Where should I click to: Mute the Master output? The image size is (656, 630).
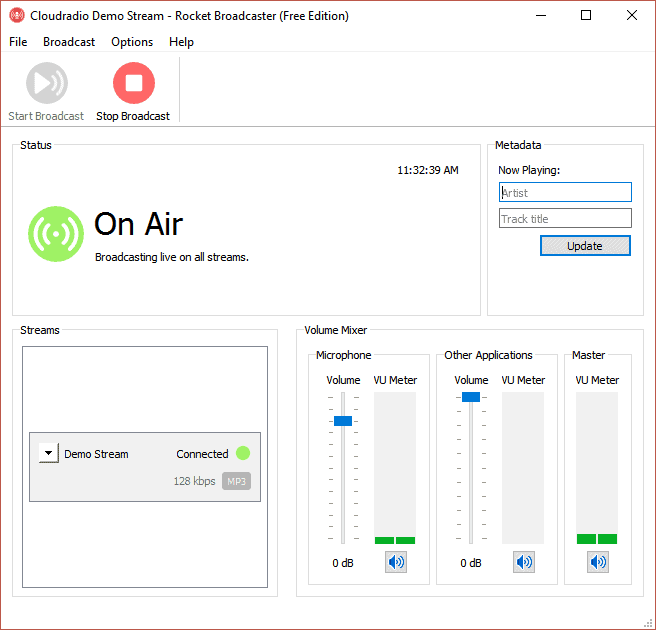click(597, 562)
